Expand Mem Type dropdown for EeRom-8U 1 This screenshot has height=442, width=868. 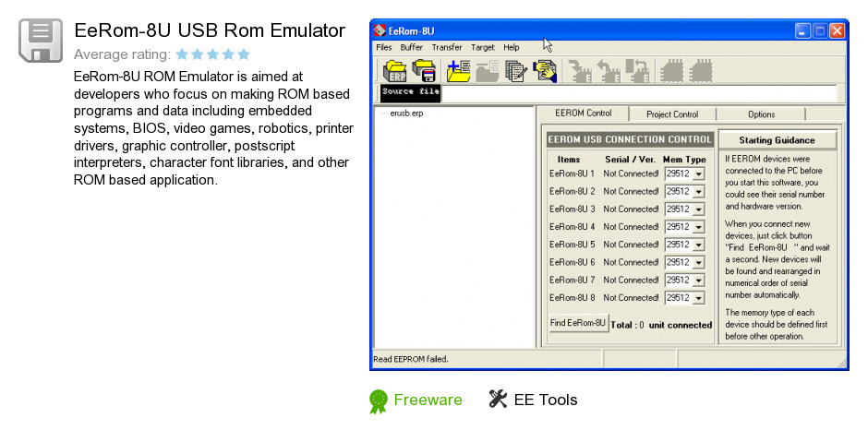[x=699, y=173]
